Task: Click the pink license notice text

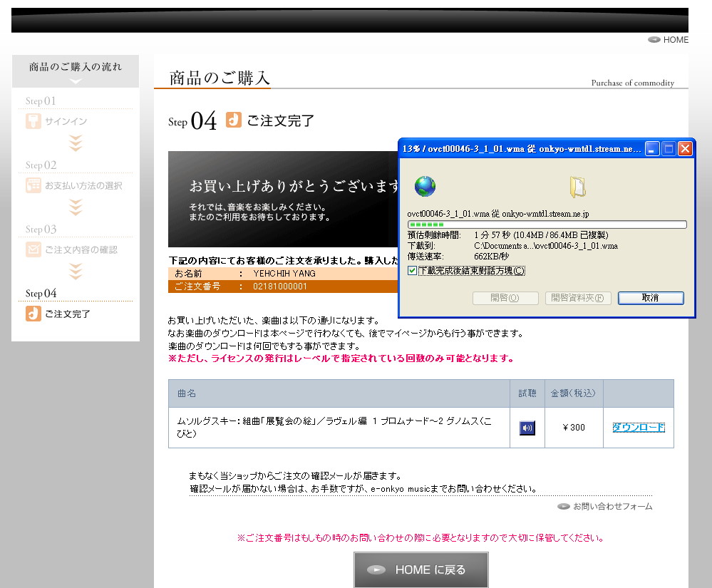Action: point(341,359)
